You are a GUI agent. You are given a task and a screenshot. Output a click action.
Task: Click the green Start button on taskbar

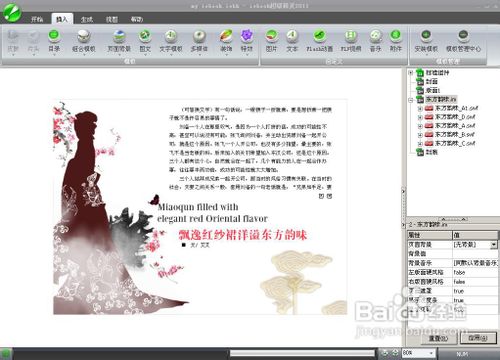[6, 354]
